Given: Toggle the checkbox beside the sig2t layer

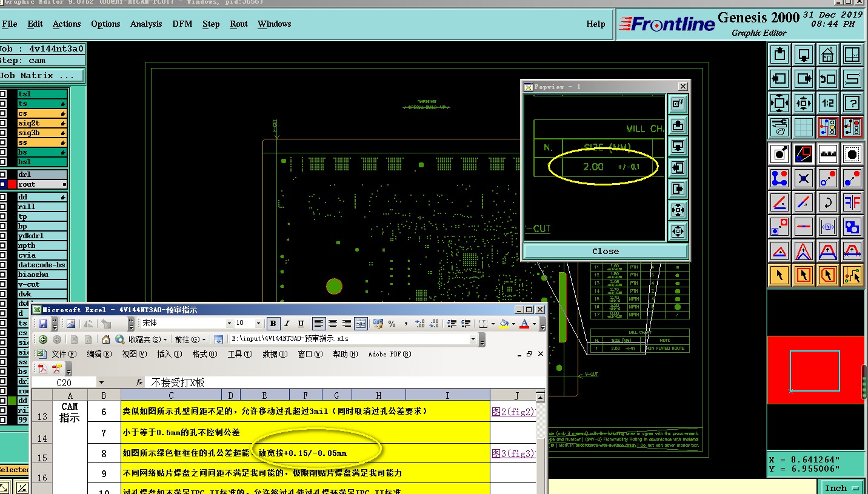Looking at the screenshot, I should (x=3, y=123).
